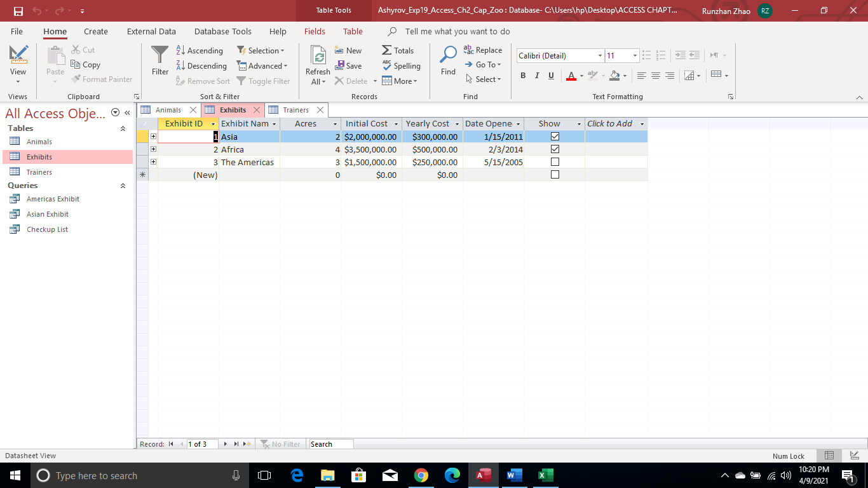Open Excel from the taskbar

(x=545, y=475)
